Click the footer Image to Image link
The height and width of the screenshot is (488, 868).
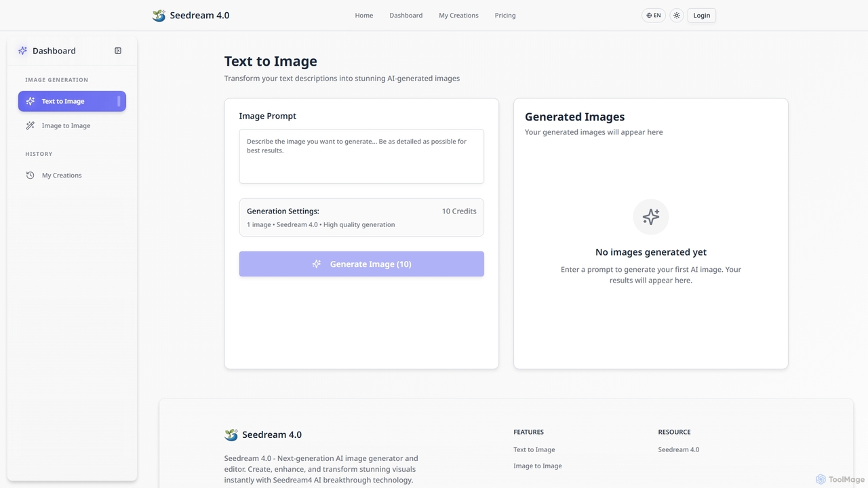tap(538, 466)
